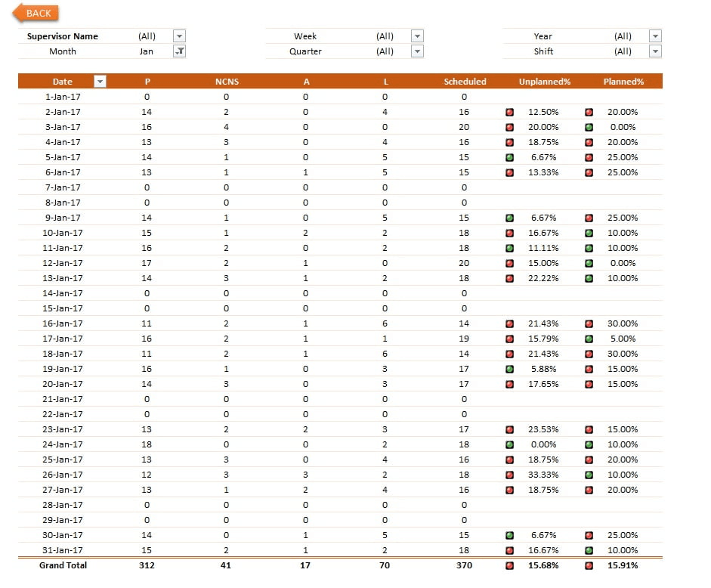Select the Grand Total Scheduled value 370
The image size is (711, 588).
click(465, 565)
